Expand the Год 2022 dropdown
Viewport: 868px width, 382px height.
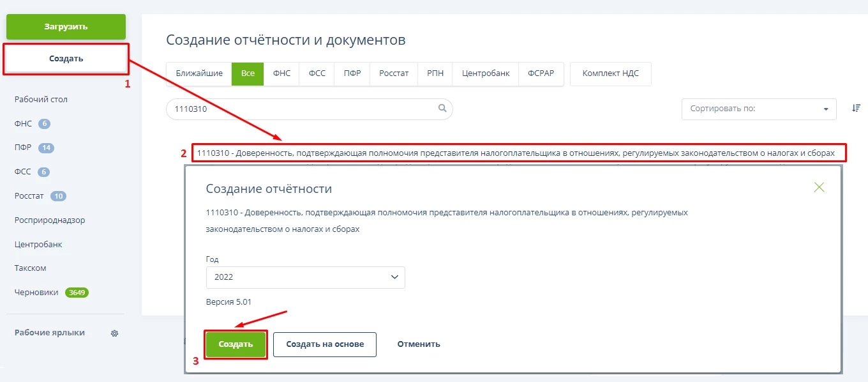point(305,277)
